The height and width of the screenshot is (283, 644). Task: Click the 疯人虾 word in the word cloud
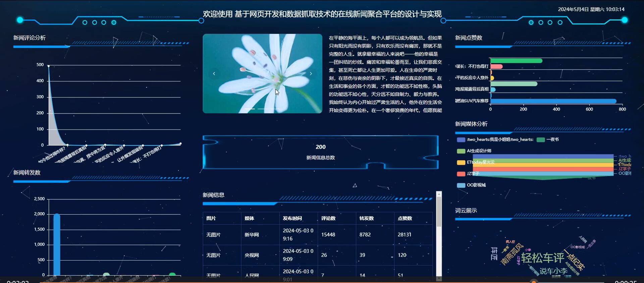click(x=510, y=242)
